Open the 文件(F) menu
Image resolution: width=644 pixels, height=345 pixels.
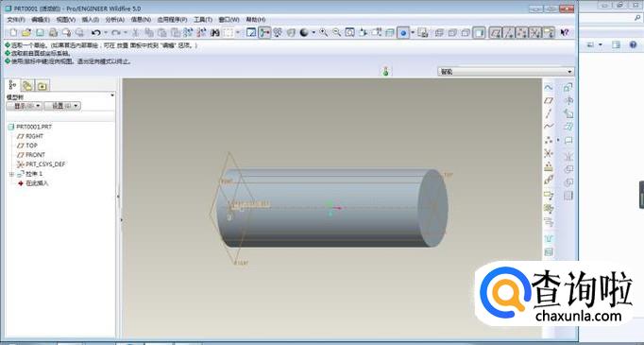click(x=16, y=19)
